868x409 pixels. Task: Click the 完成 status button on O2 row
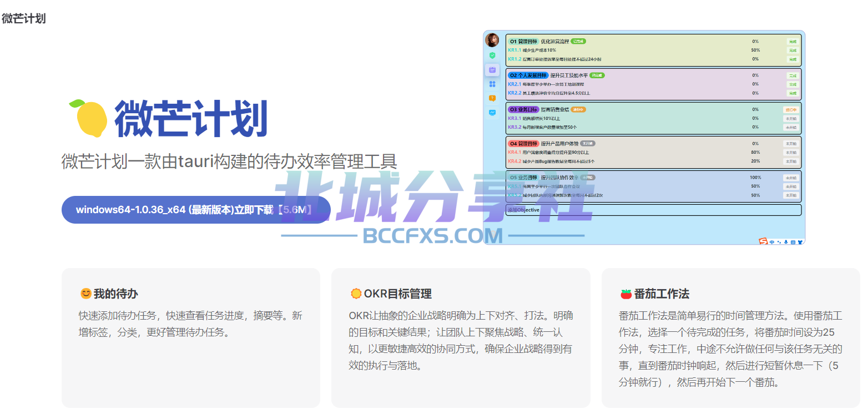point(793,76)
